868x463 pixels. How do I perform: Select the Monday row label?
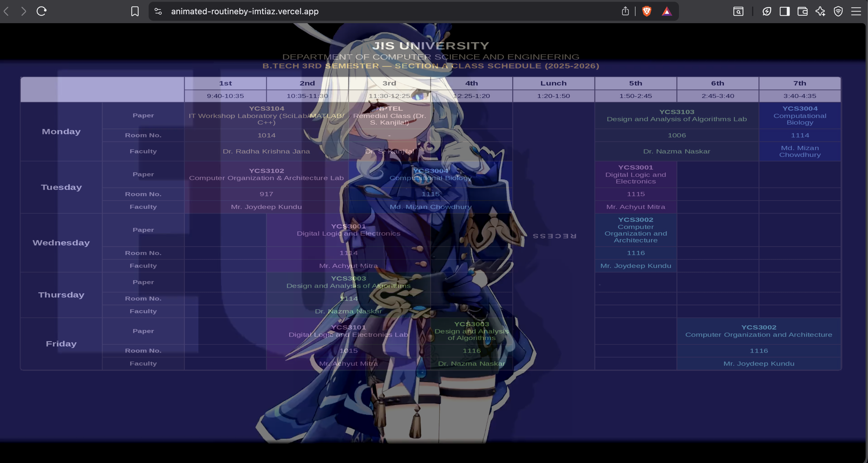[x=61, y=132]
